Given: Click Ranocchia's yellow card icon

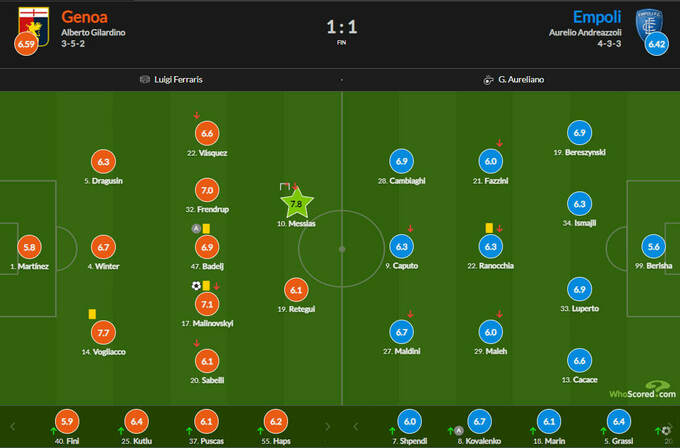Looking at the screenshot, I should 490,229.
